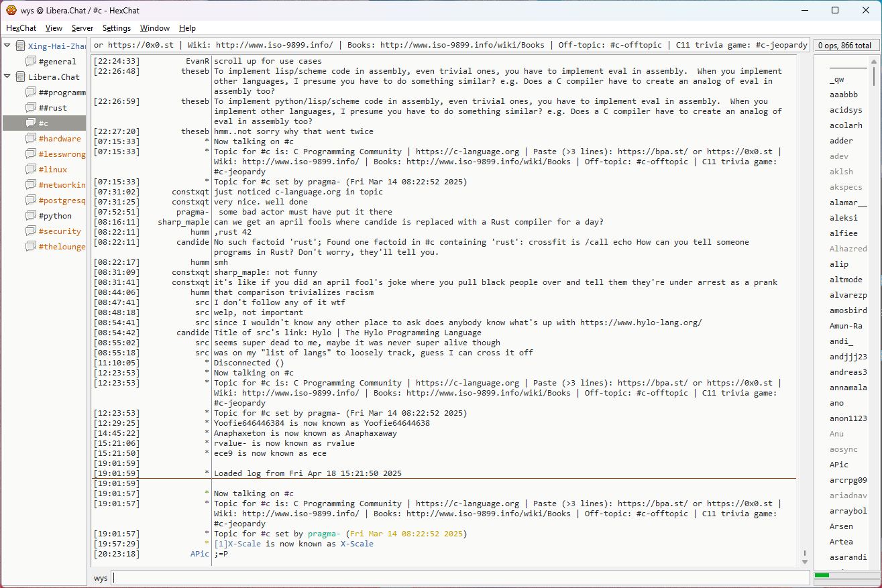882x588 pixels.
Task: Select user alfiee in user list
Action: [843, 233]
